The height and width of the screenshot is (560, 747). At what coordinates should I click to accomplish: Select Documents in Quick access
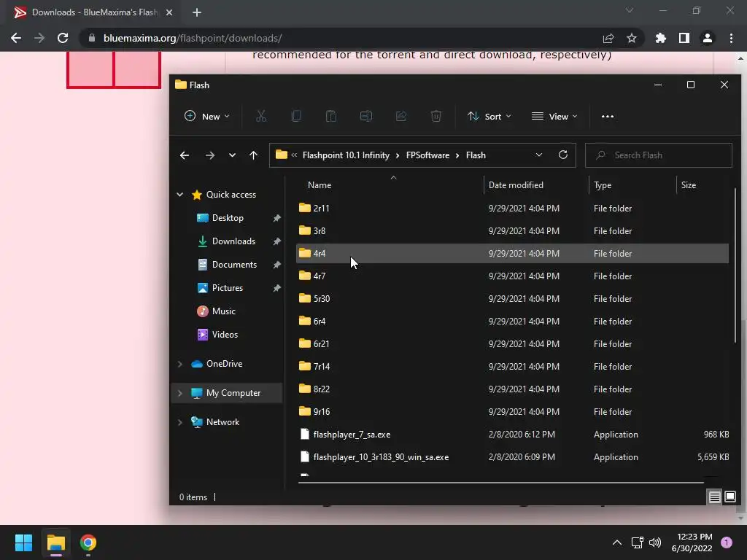tap(234, 264)
